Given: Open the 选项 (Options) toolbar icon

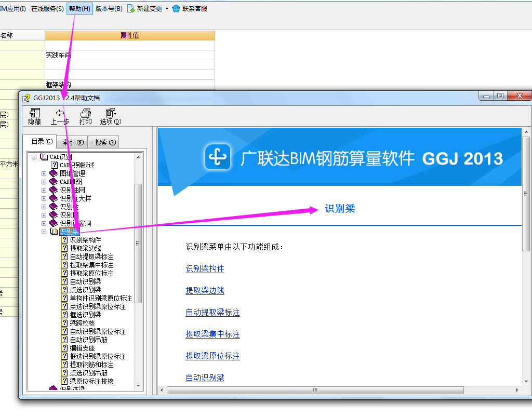Looking at the screenshot, I should click(111, 113).
